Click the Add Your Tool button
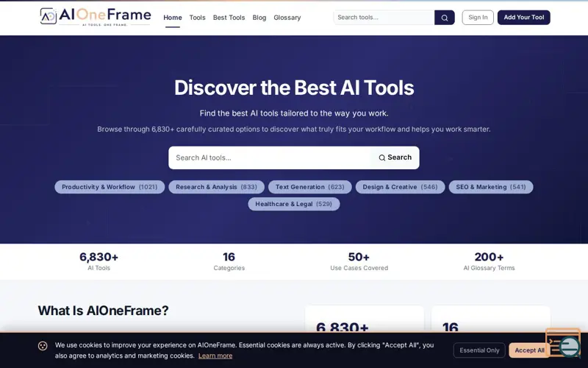Viewport: 588px width, 368px height. [x=523, y=17]
